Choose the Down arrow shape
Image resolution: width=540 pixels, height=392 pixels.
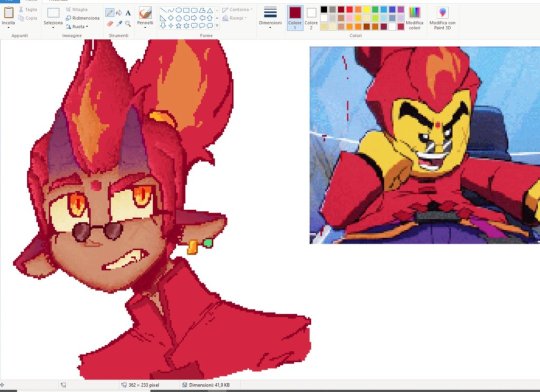(x=163, y=25)
